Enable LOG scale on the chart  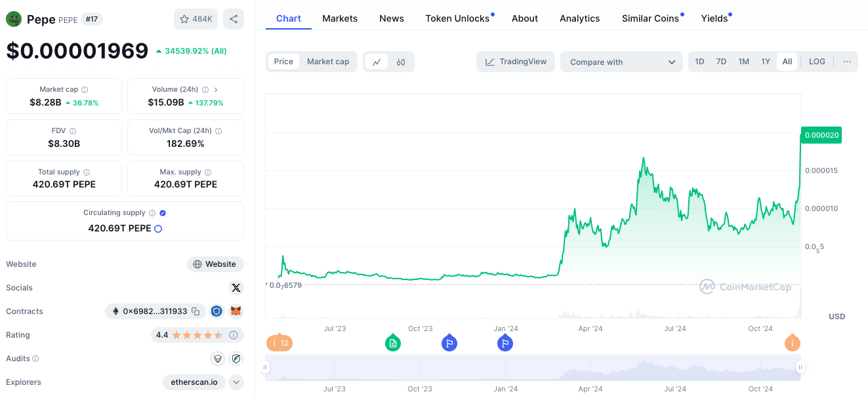coord(816,61)
